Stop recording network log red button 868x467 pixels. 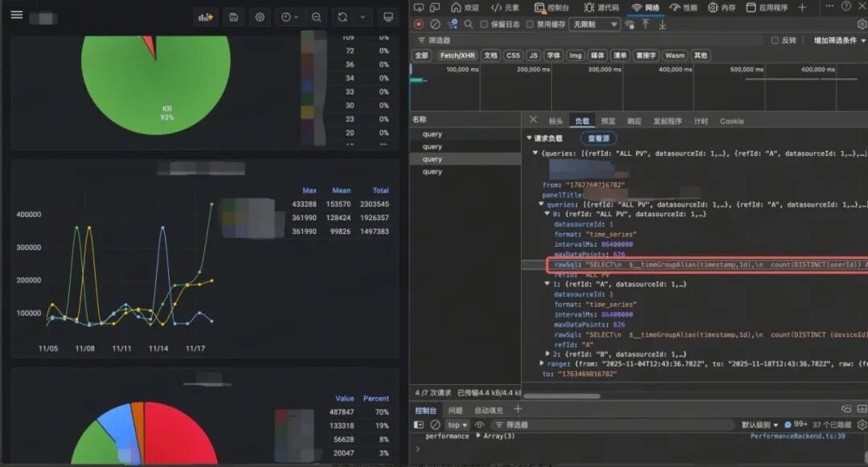[419, 24]
